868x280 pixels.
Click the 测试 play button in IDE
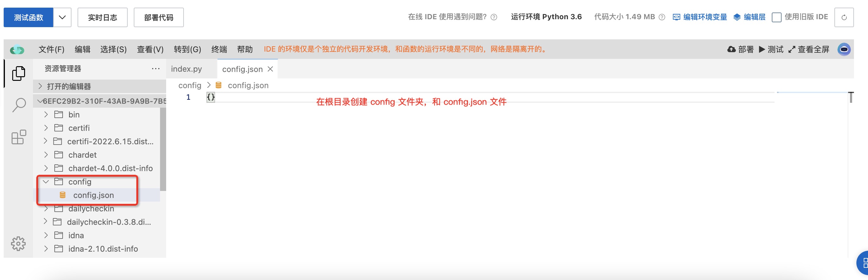771,49
